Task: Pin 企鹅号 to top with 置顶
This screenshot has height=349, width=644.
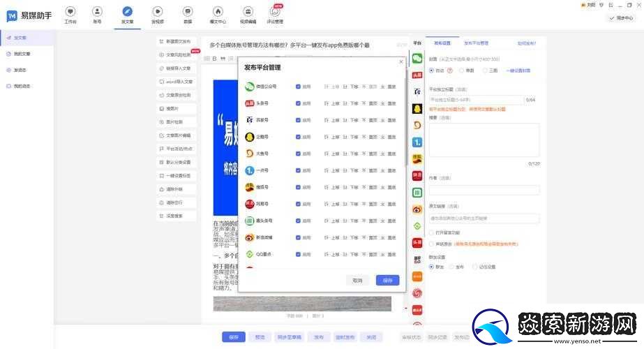Action: click(370, 137)
